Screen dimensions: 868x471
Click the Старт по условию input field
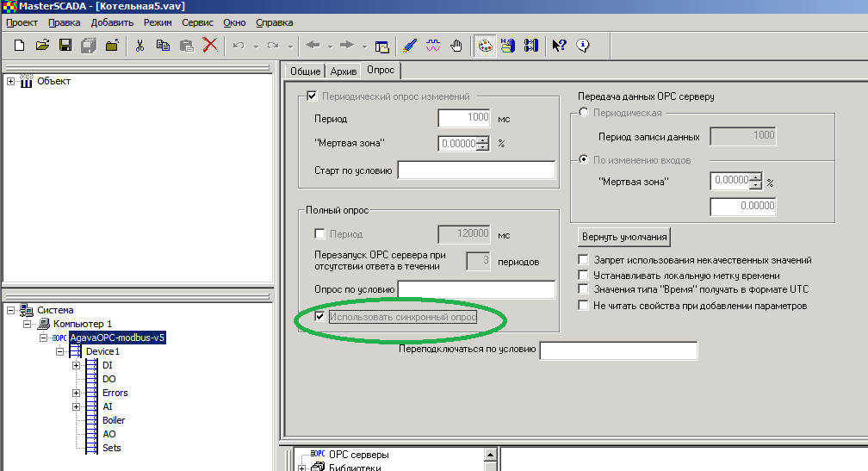tap(477, 170)
